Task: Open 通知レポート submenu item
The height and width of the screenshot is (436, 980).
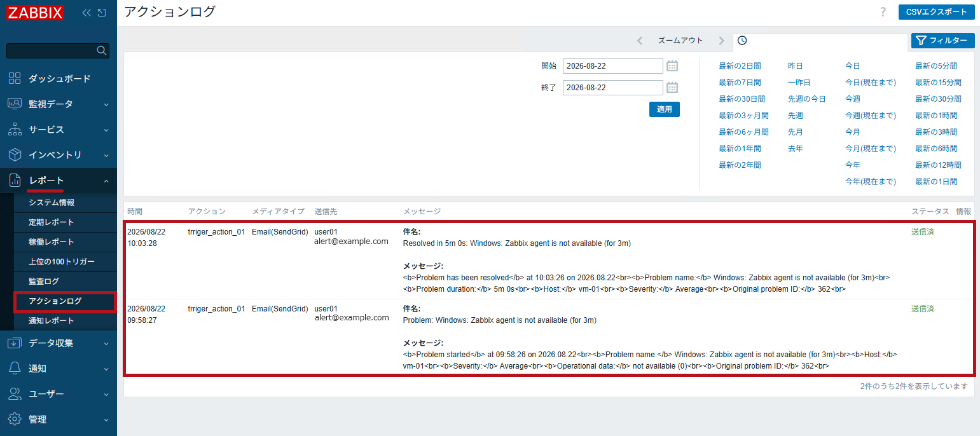Action: pos(52,320)
